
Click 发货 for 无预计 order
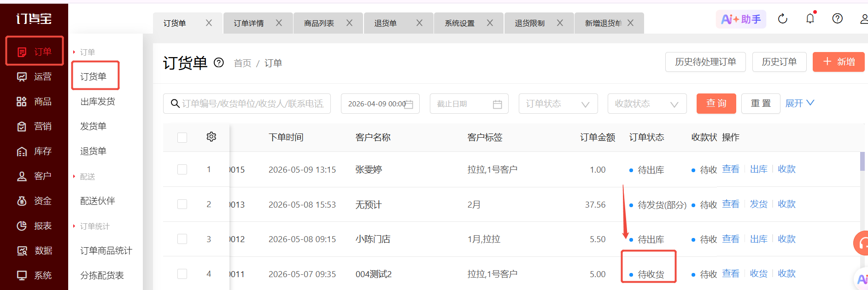[759, 204]
